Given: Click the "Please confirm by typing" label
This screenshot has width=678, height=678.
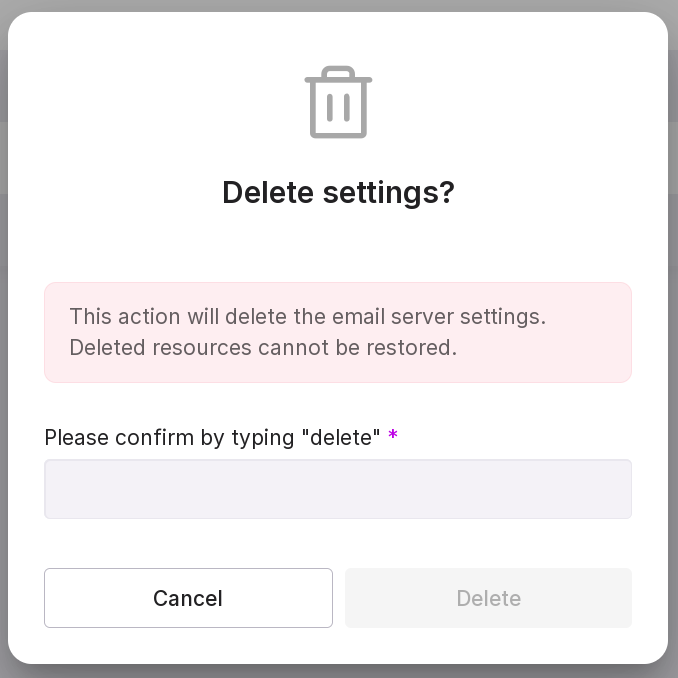Looking at the screenshot, I should (170, 437).
